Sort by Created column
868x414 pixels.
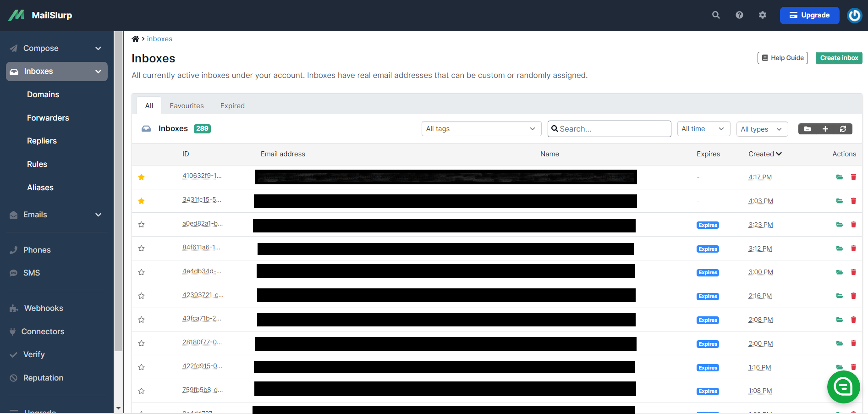pyautogui.click(x=765, y=154)
